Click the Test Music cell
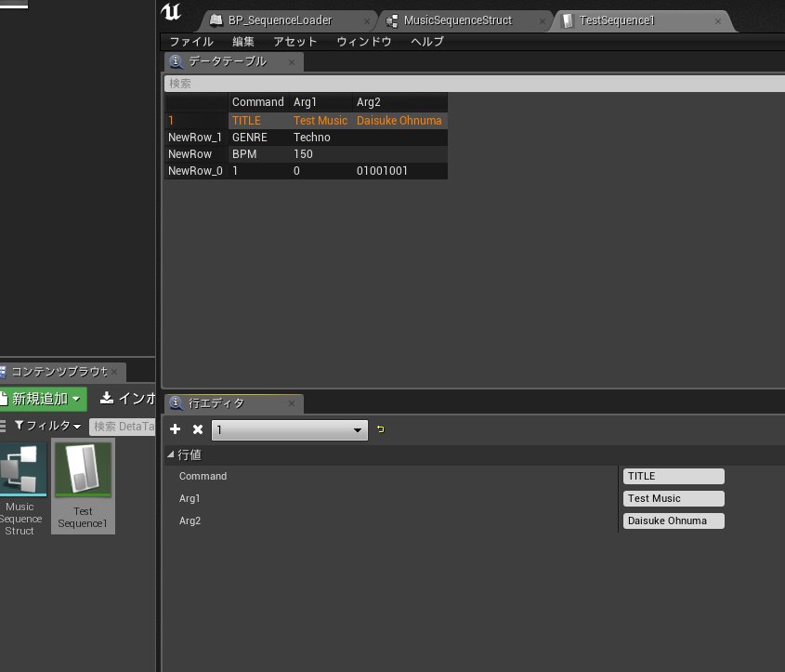 (320, 121)
